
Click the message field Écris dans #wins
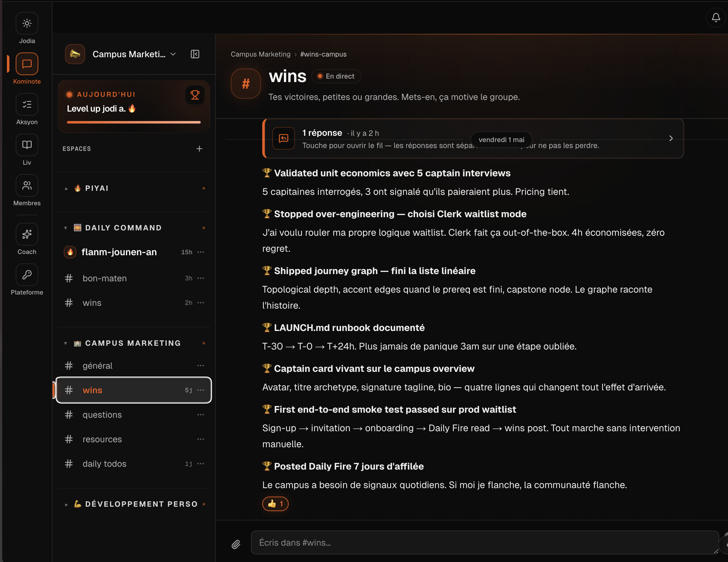pyautogui.click(x=485, y=543)
